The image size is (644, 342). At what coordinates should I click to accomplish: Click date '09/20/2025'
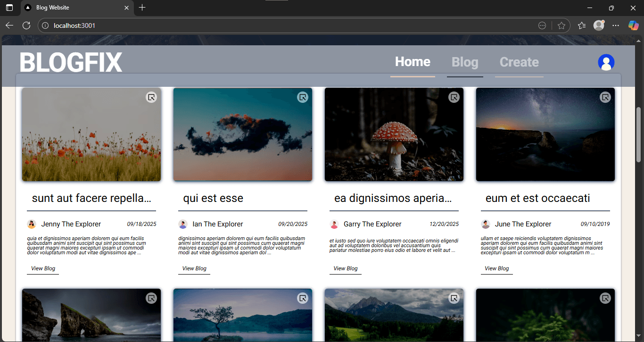[x=293, y=224]
